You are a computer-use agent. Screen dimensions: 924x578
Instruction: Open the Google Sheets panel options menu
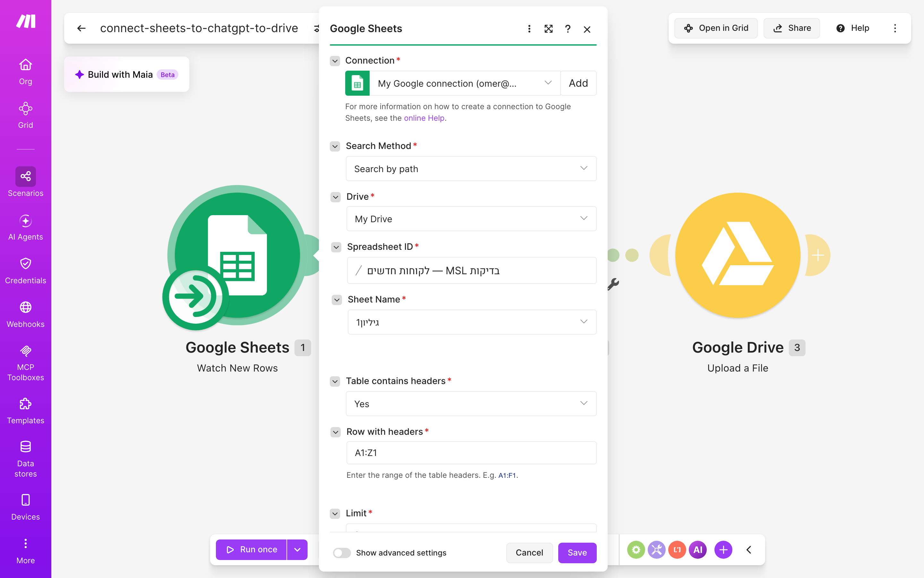(x=529, y=29)
